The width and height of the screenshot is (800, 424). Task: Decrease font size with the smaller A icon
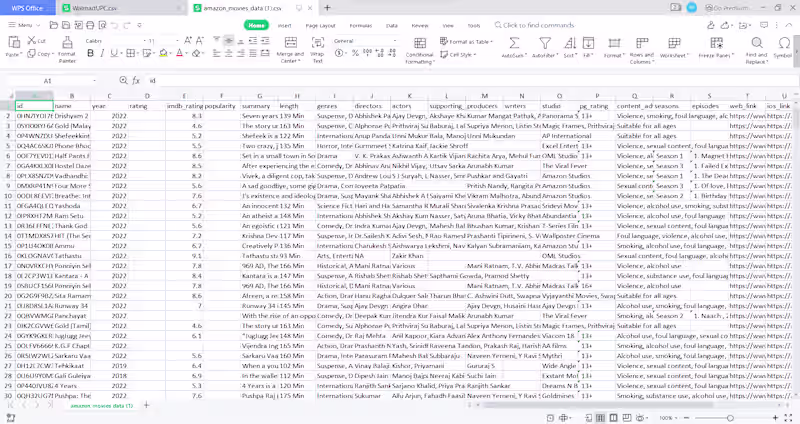(x=199, y=40)
